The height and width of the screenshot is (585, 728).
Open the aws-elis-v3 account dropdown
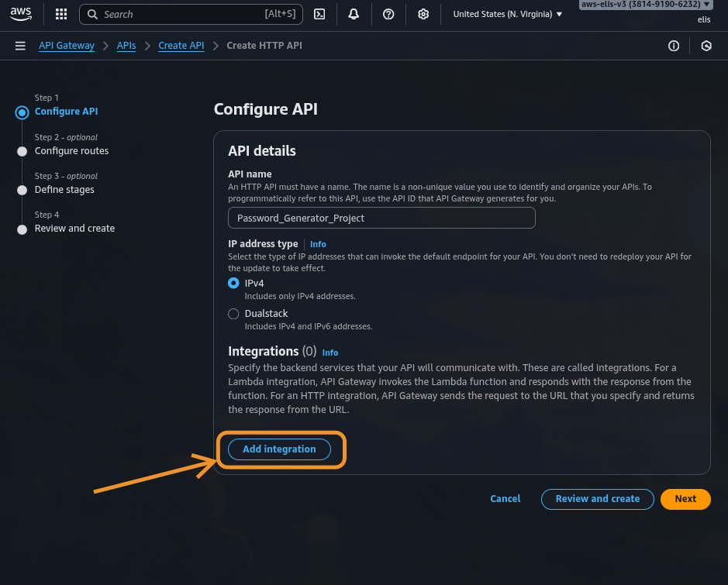point(645,5)
